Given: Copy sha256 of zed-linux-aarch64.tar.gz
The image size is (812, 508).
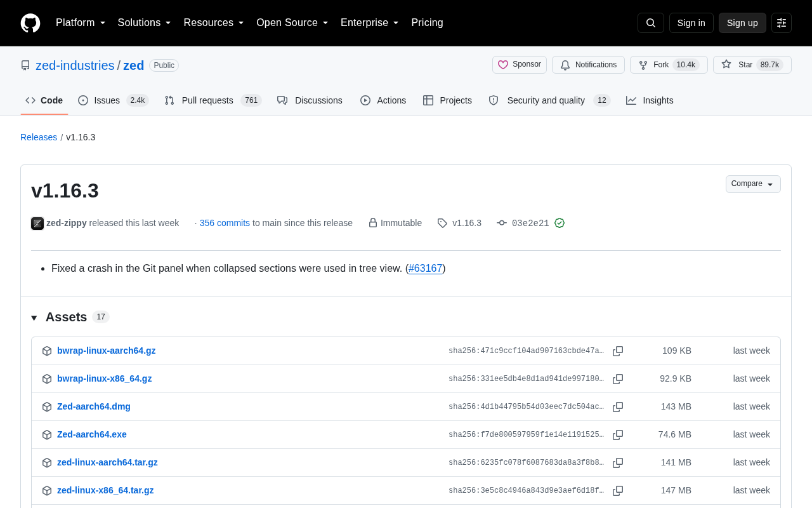Looking at the screenshot, I should coord(618,463).
